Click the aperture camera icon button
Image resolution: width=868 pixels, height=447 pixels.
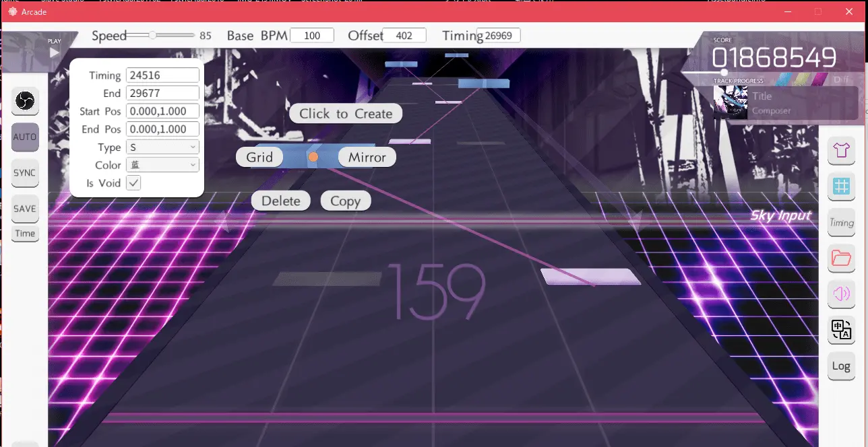tap(25, 101)
